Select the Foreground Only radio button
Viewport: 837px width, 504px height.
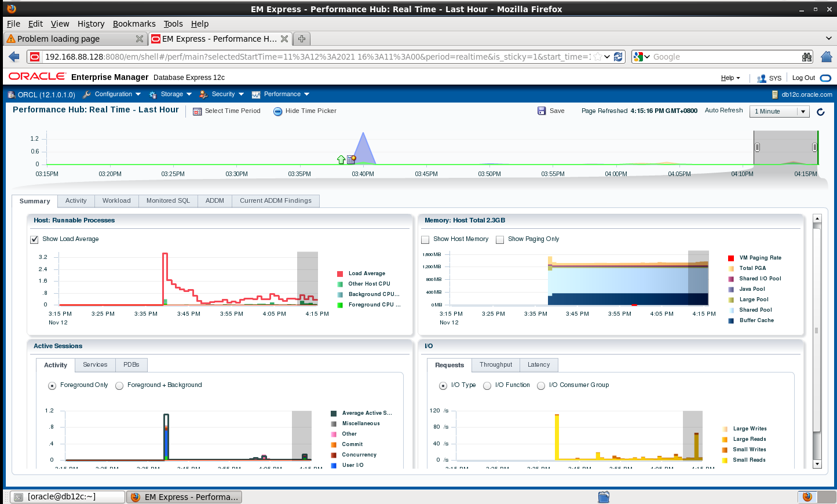coord(52,386)
